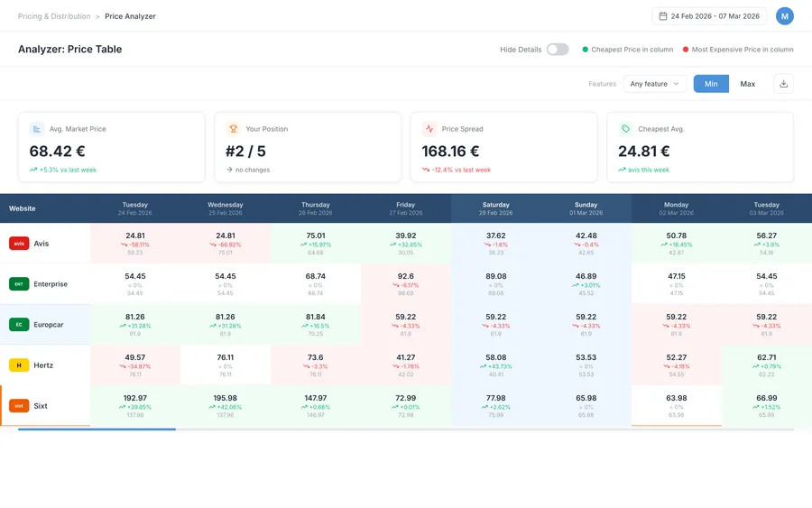Select the Max price tab
This screenshot has height=508, width=812.
(747, 84)
